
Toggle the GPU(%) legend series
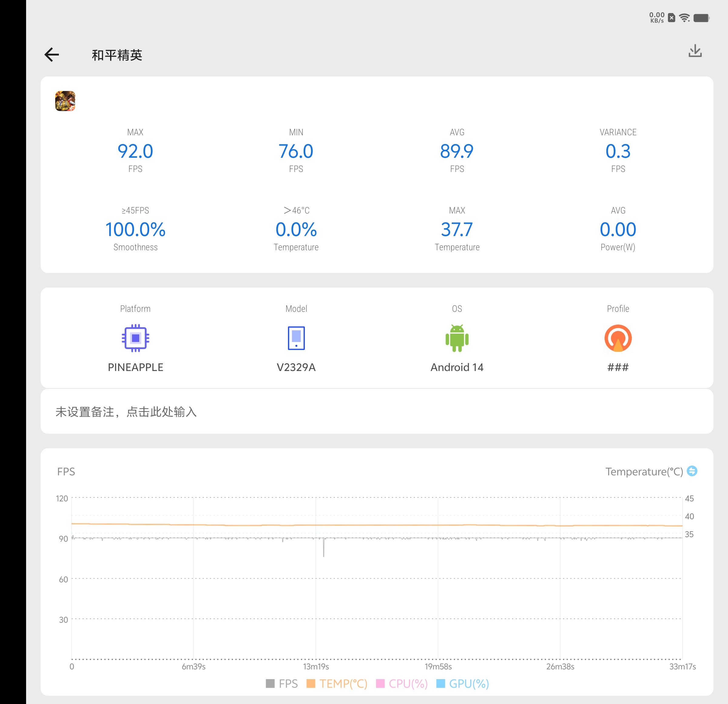[462, 684]
